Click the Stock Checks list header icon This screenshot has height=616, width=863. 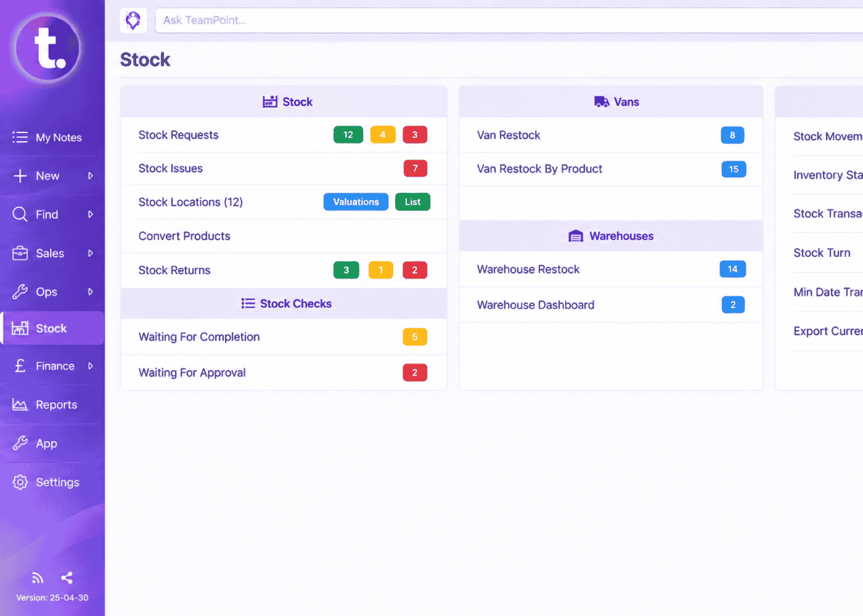pyautogui.click(x=248, y=304)
